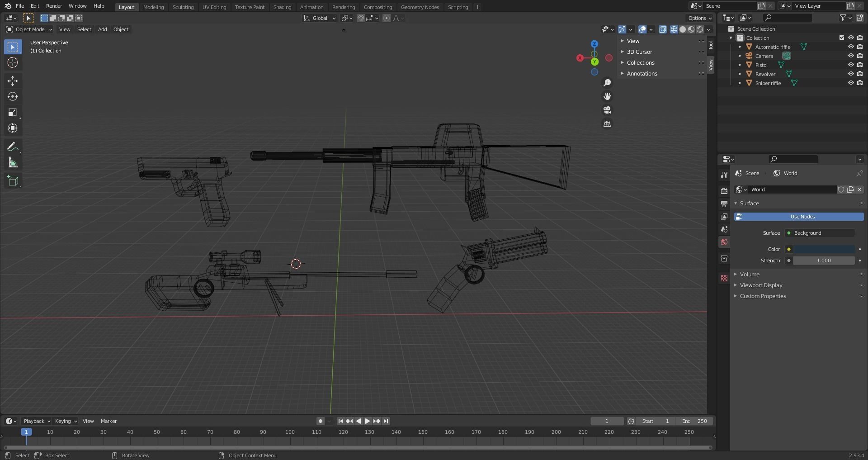
Task: Open the Render menu
Action: tap(54, 6)
